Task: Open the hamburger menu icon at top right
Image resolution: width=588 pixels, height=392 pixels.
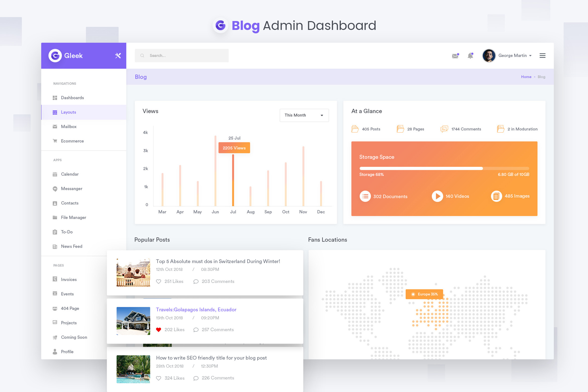Action: coord(542,56)
